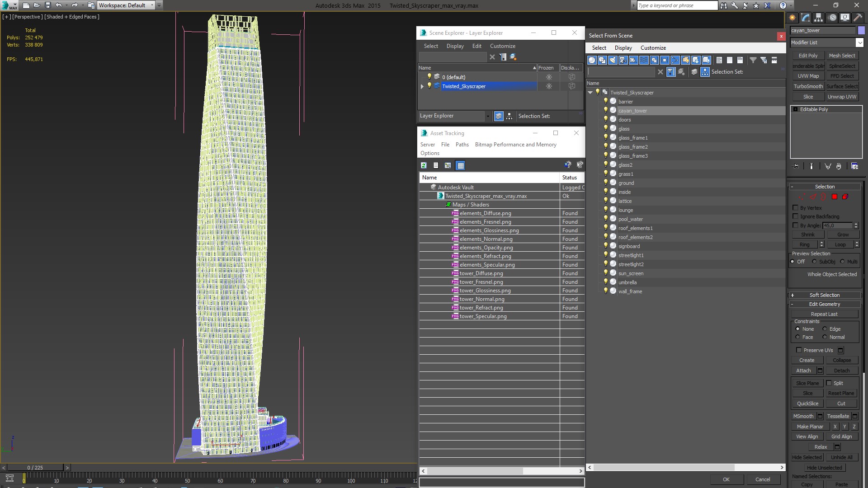Click the object color swatch beside cayan_tower
The image size is (868, 488).
click(x=861, y=30)
